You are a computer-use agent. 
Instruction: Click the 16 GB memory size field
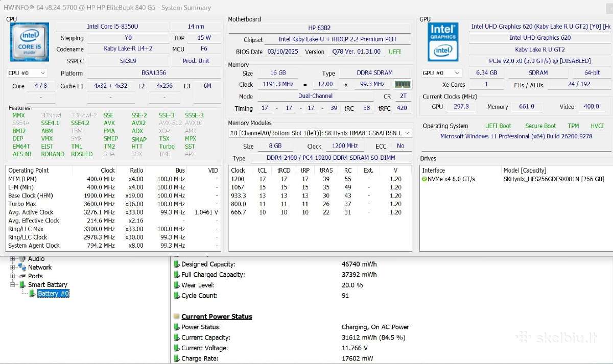(278, 73)
